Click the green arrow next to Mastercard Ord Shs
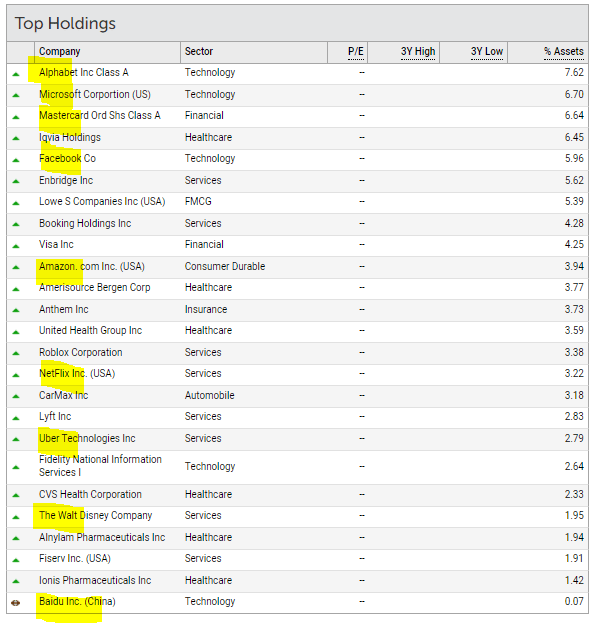 tap(16, 117)
